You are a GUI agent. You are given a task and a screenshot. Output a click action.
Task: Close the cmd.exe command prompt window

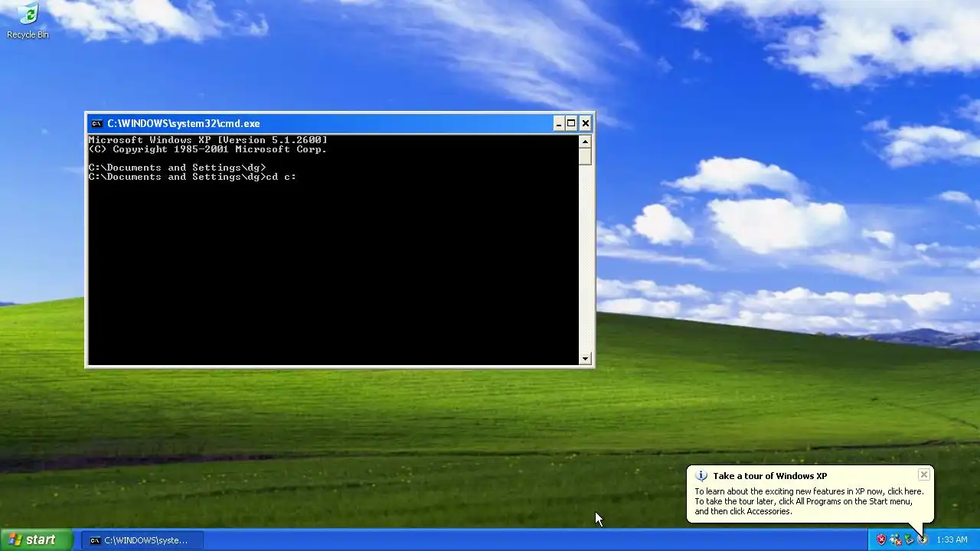tap(586, 123)
